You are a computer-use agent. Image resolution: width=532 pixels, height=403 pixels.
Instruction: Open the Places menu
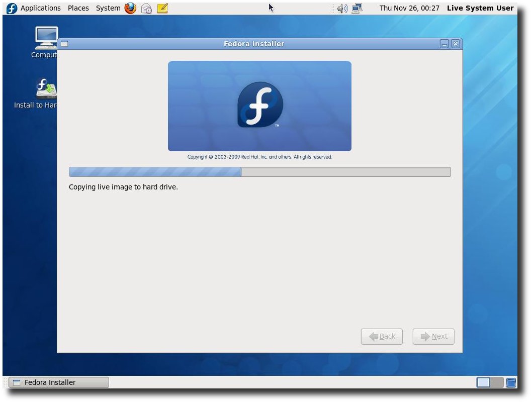point(78,8)
